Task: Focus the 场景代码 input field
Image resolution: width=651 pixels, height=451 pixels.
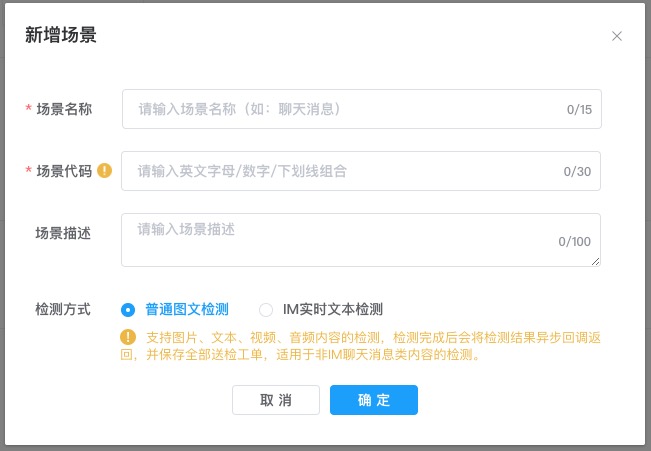Action: point(361,171)
